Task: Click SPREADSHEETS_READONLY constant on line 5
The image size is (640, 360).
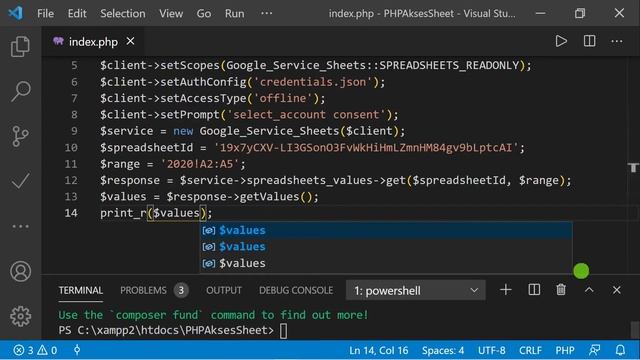Action: (x=449, y=65)
